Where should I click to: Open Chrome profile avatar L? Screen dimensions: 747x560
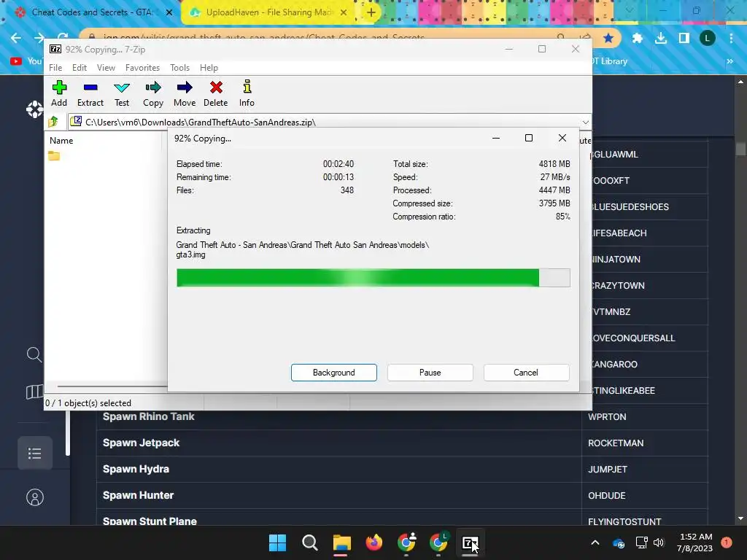[x=707, y=38]
